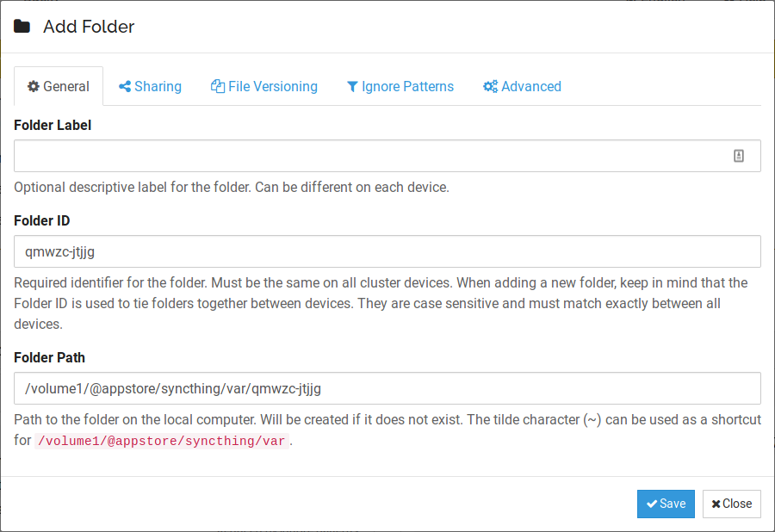The image size is (775, 532).
Task: Click the X icon on Close button
Action: click(716, 504)
